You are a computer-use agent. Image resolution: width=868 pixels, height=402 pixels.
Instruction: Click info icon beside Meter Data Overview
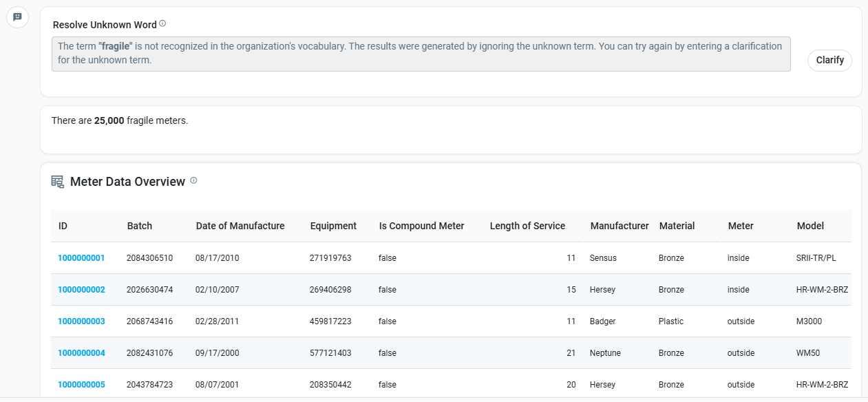[193, 180]
